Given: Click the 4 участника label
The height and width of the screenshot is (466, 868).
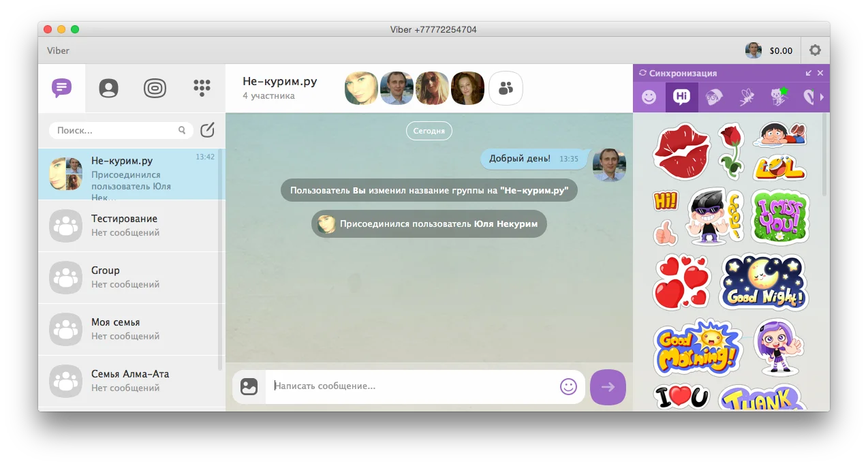Looking at the screenshot, I should [268, 96].
